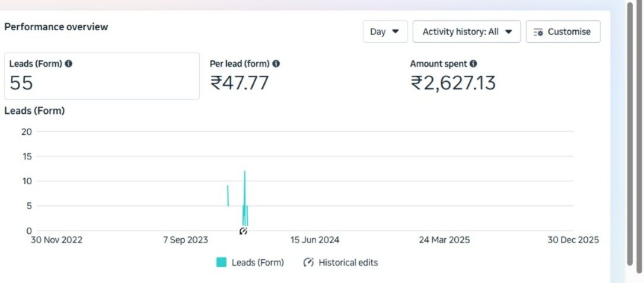The width and height of the screenshot is (644, 283).
Task: Click the sliders icon inside the Customise button
Action: pos(538,32)
